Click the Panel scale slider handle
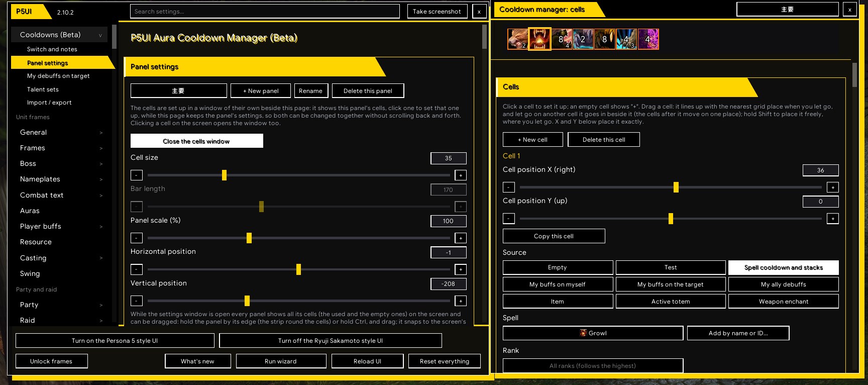 pos(249,238)
